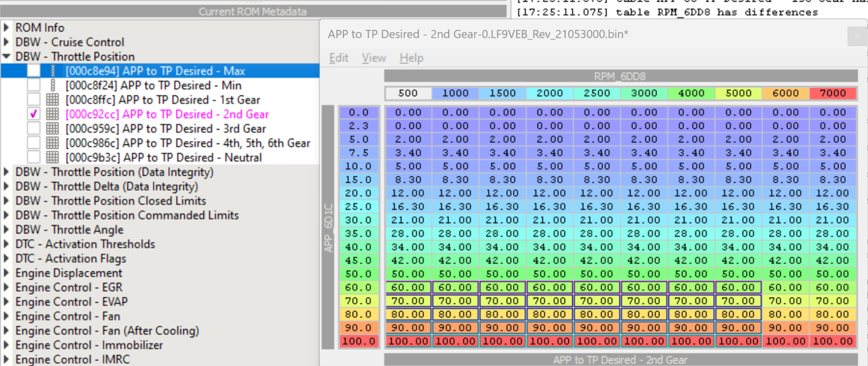Expand the DBW - Throttle Angle node

click(x=7, y=229)
